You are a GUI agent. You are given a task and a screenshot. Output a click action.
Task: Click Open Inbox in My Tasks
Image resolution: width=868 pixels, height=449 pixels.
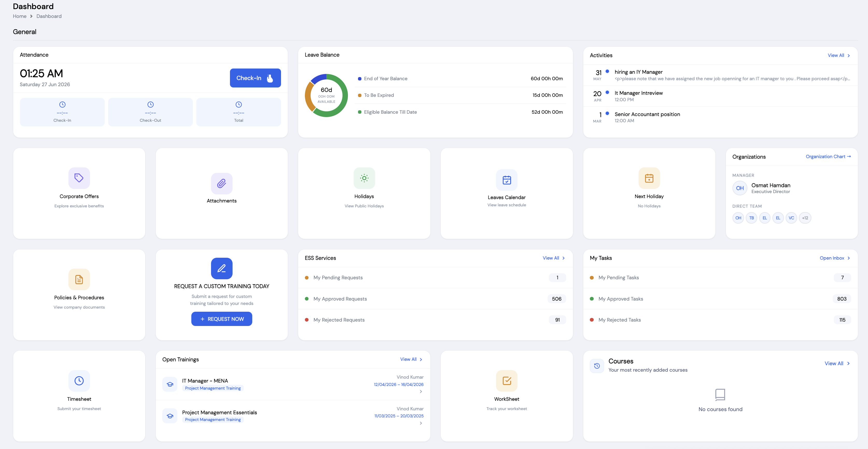pos(835,258)
